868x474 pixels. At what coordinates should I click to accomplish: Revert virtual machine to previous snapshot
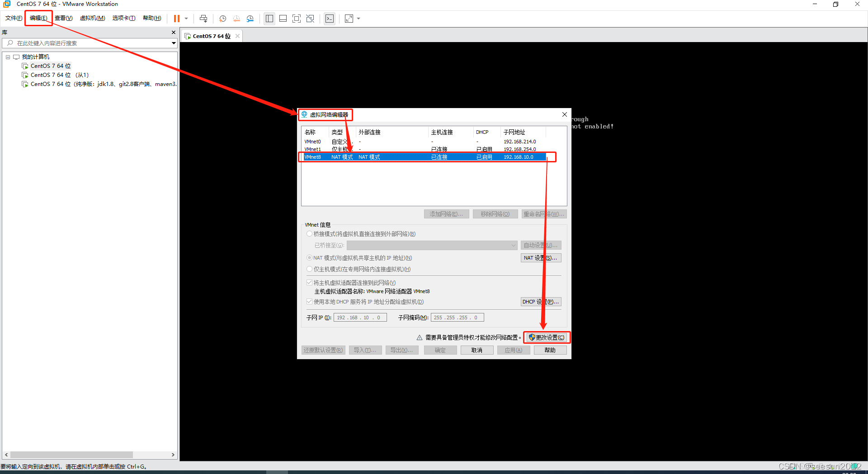coord(236,19)
